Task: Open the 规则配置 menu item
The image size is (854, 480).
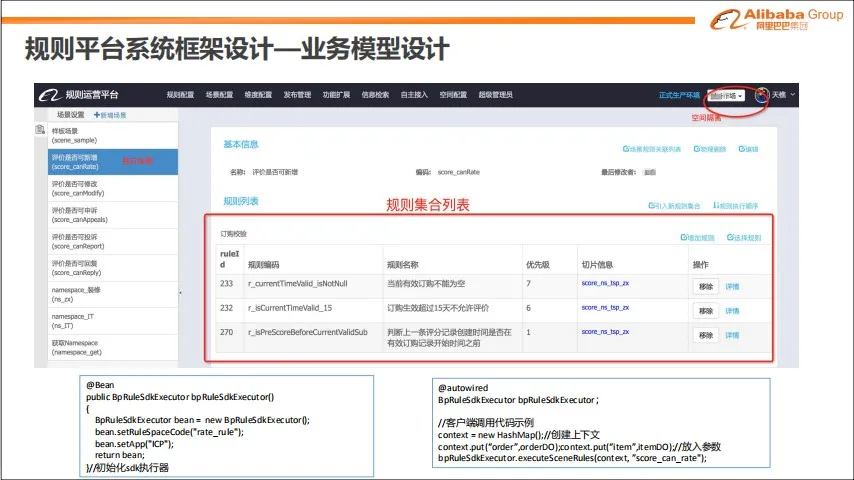Action: 180,95
